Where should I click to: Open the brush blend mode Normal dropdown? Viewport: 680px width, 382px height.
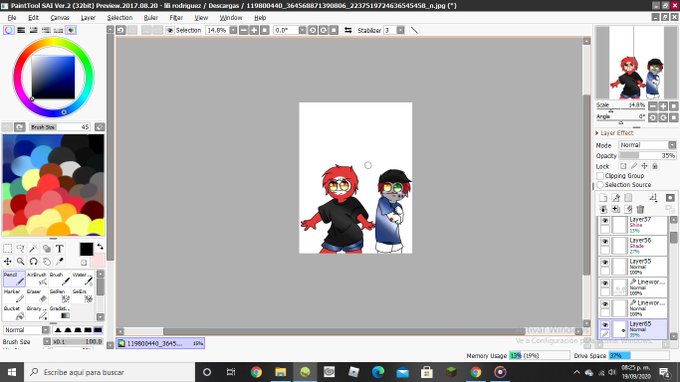coord(27,330)
